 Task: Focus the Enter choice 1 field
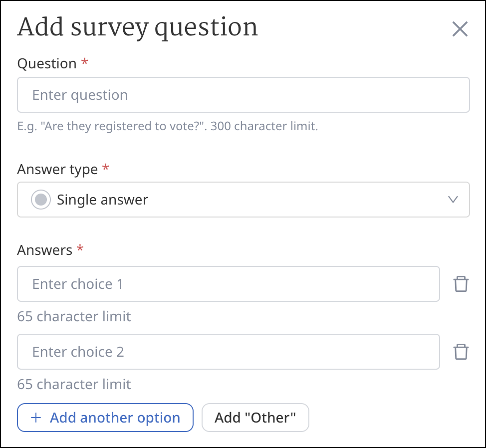228,284
